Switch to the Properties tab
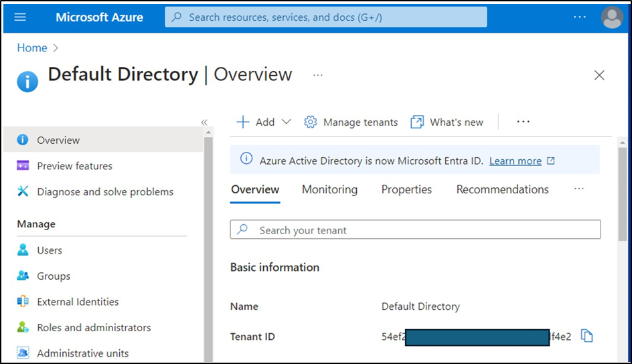The height and width of the screenshot is (364, 632). (406, 189)
